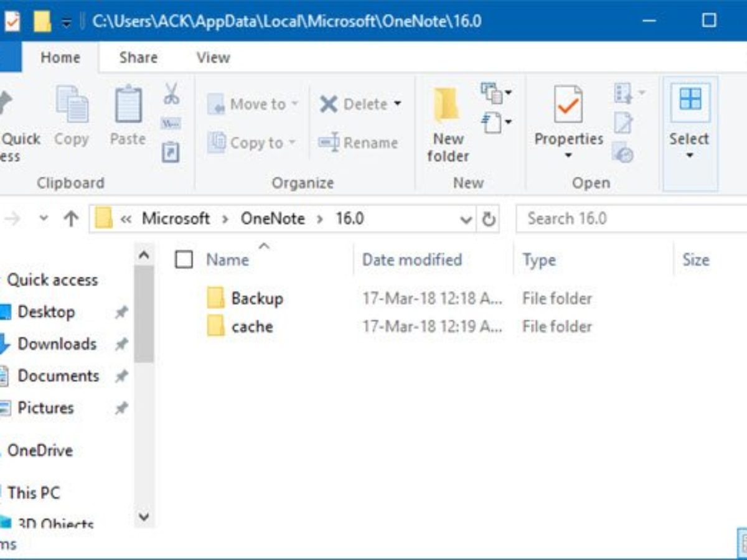Open Pictures in the navigation pane
747x560 pixels.
pos(45,408)
